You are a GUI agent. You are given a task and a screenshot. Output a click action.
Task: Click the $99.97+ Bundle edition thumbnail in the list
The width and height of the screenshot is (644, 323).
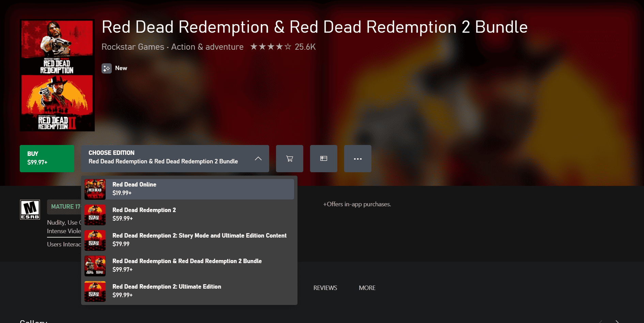(x=95, y=266)
